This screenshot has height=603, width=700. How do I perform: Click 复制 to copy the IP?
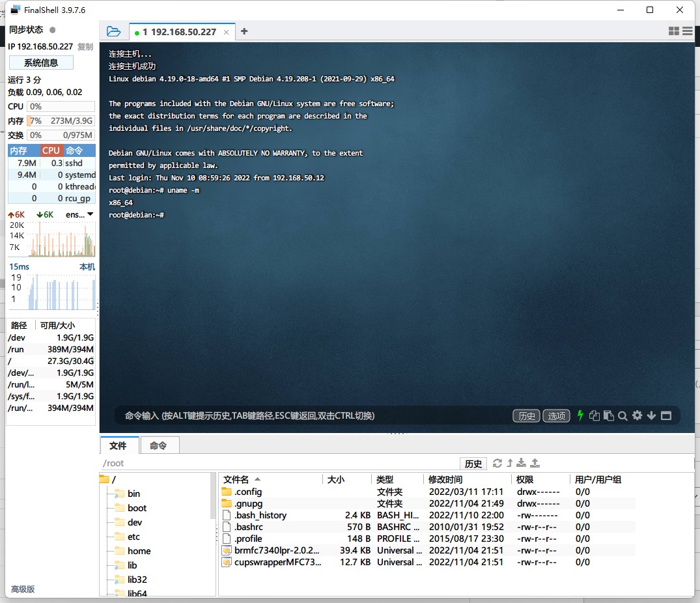coord(85,47)
